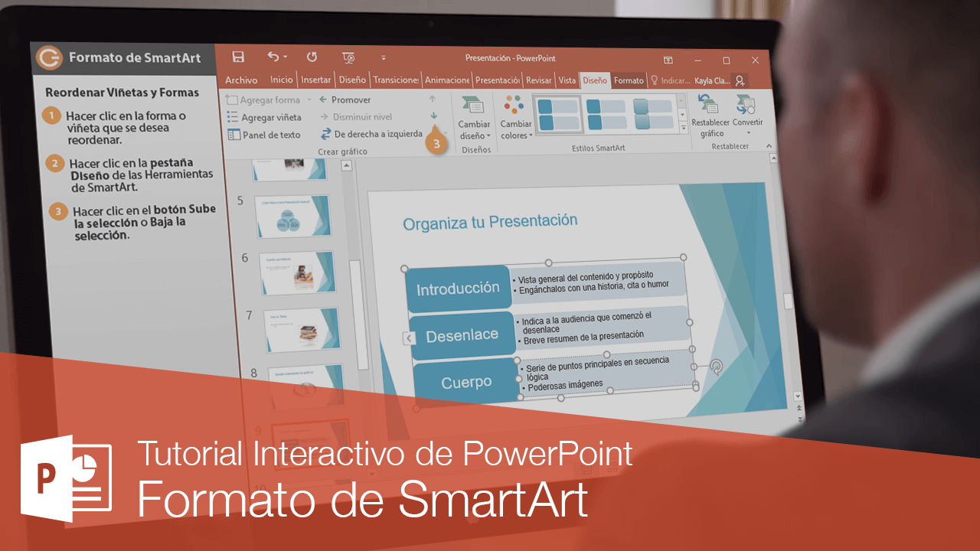Switch to the Vista tab

[x=567, y=80]
